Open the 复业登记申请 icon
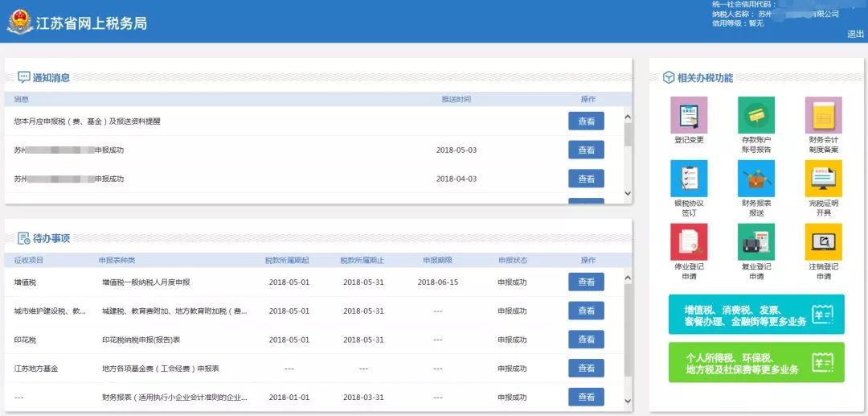The image size is (868, 416). [x=756, y=241]
